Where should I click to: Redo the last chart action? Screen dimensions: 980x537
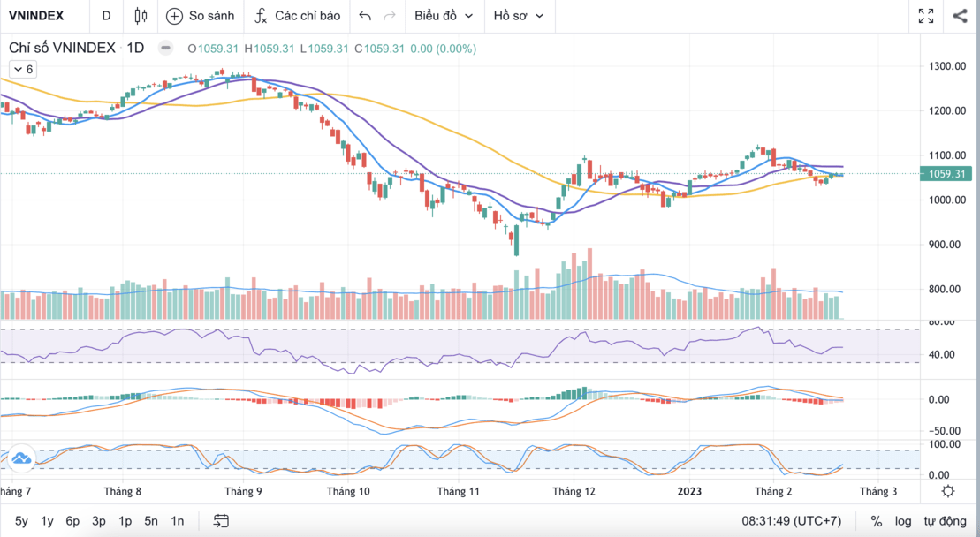coord(390,16)
